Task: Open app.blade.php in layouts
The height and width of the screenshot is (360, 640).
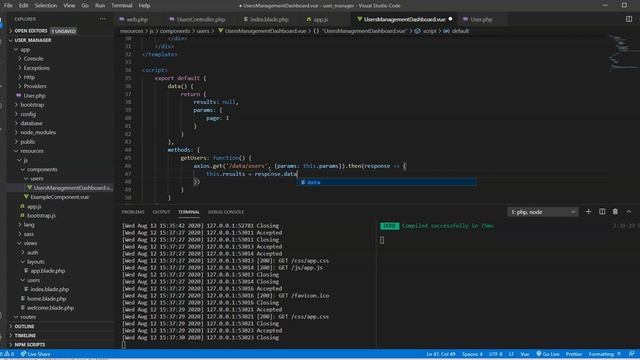Action: (x=48, y=271)
